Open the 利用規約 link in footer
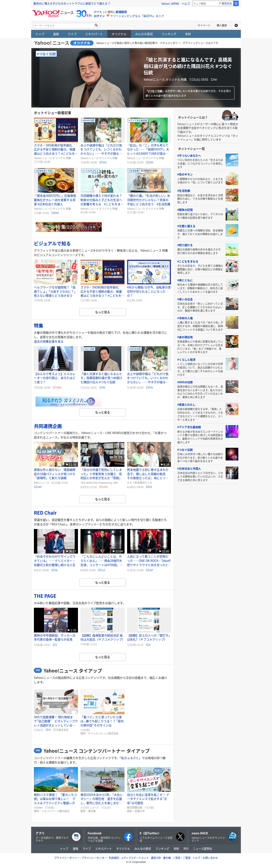272x868 pixels. (114, 858)
